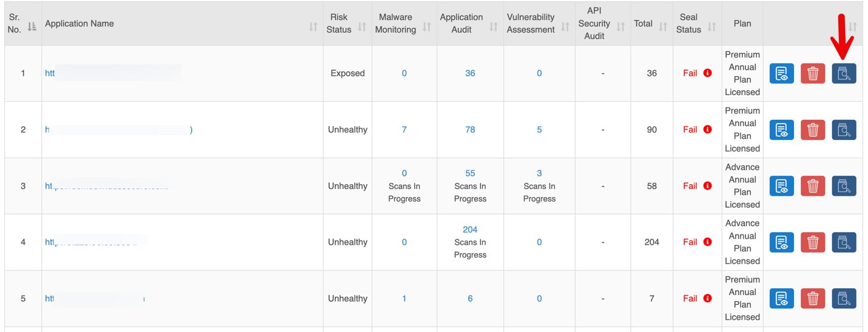Sort by Application Name column
Screen dimensions: 868x332
(313, 27)
